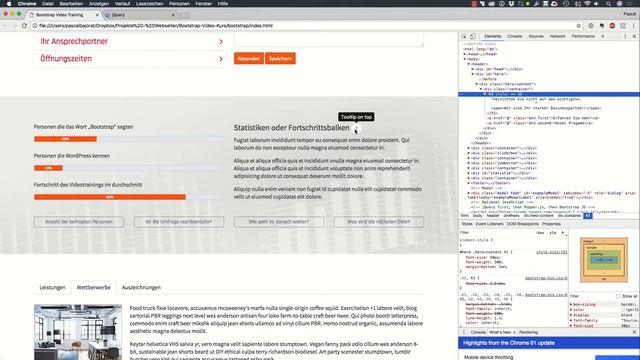Click the Styles filter input field
Viewport: 640px width, 360px height.
coord(496,233)
